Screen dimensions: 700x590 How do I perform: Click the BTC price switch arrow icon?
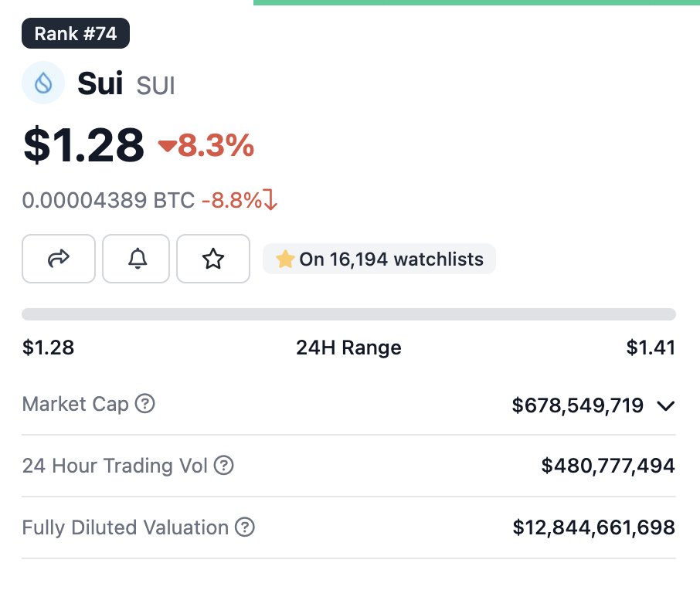click(270, 199)
